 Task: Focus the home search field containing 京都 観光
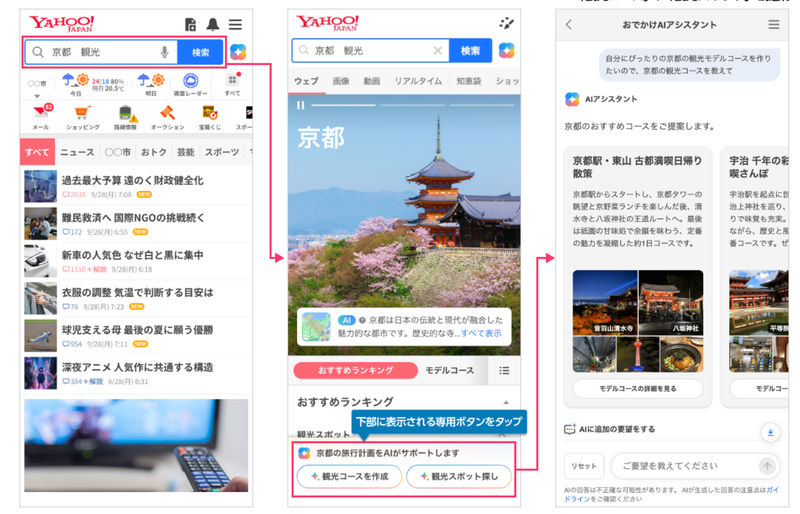point(101,52)
